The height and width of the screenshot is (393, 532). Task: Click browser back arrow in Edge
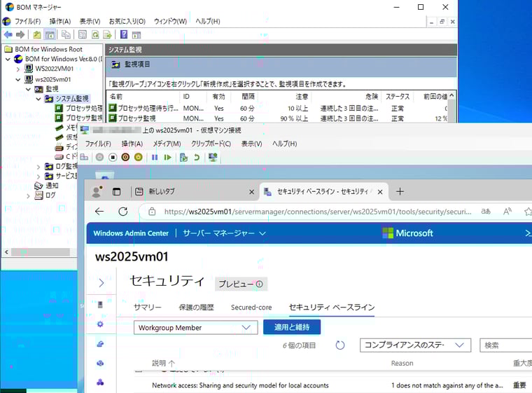(99, 212)
